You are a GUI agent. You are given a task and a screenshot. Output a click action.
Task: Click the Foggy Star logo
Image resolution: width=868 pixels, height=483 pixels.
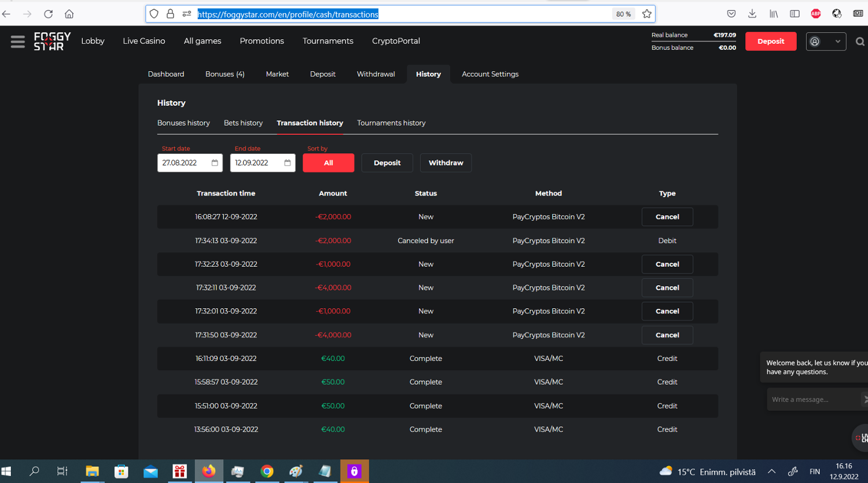point(52,41)
